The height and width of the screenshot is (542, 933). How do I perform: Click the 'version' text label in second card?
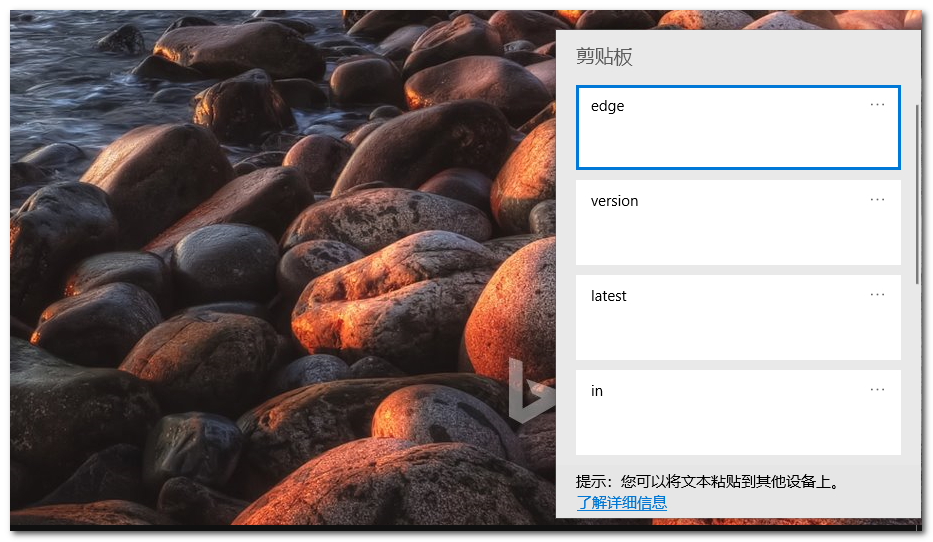[x=614, y=201]
